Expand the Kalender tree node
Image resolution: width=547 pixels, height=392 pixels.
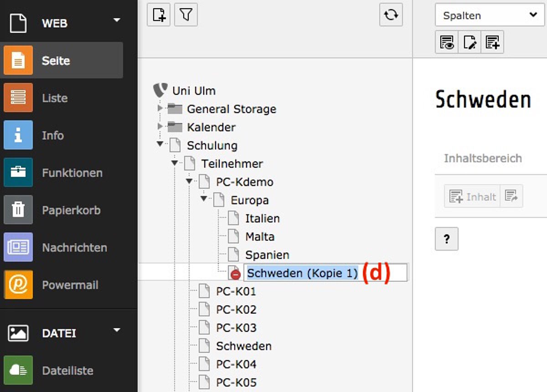(x=160, y=127)
